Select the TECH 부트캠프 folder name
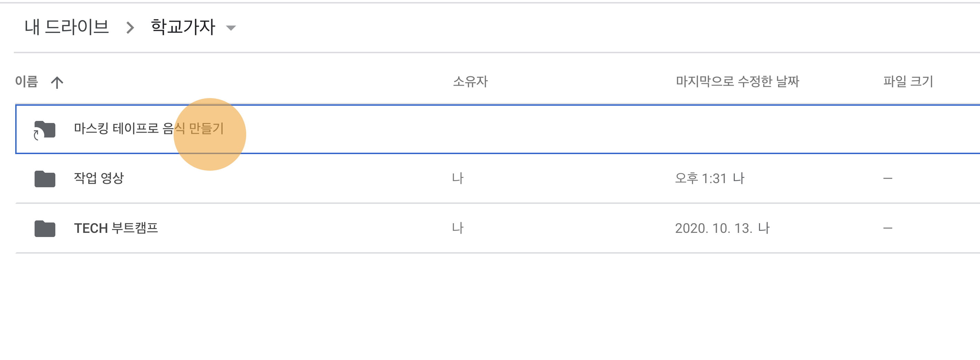 tap(116, 228)
